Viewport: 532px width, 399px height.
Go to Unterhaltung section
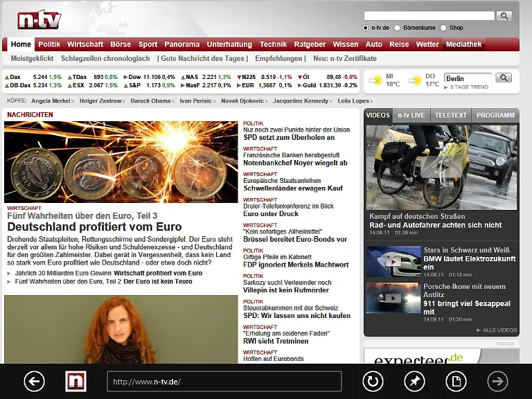pos(229,44)
